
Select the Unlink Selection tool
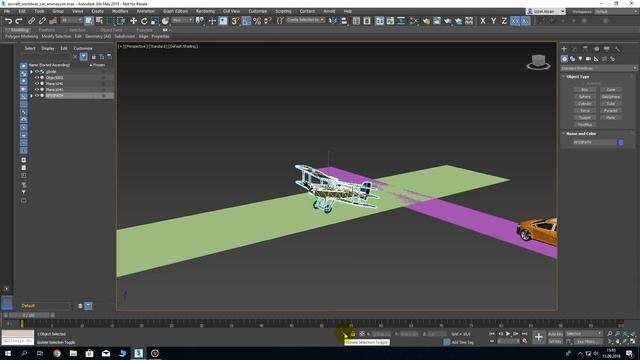42,21
